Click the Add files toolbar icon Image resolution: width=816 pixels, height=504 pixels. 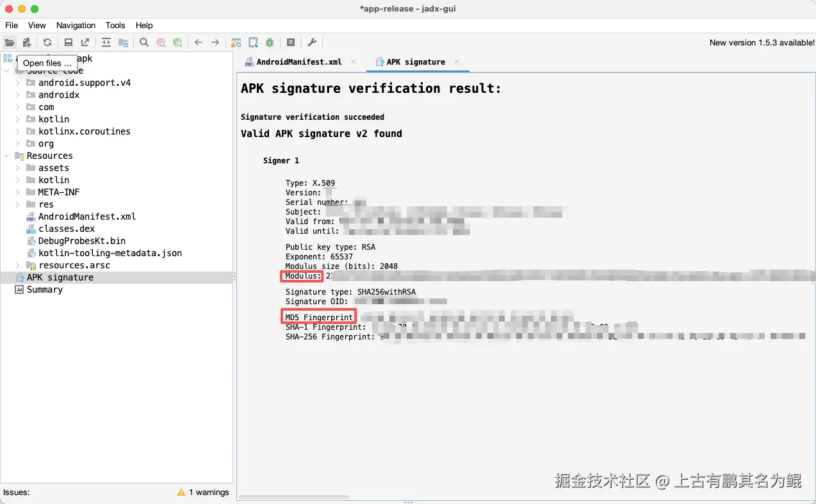27,42
